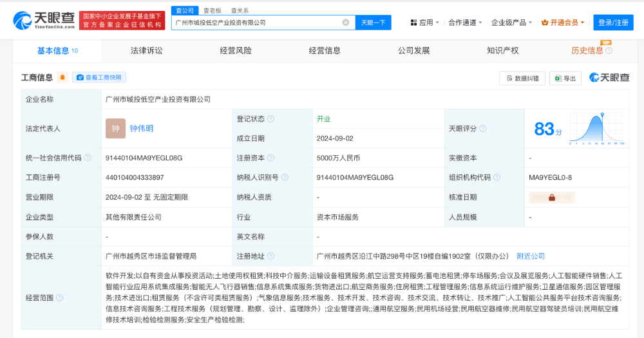Open help icon next to 纳税人识别号
Screen dimensions: 644x338
285,178
